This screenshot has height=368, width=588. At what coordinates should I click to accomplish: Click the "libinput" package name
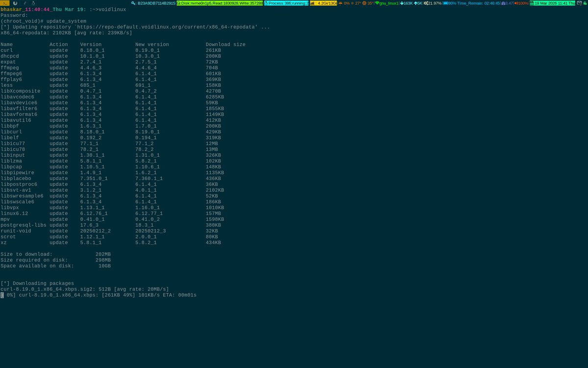(13, 156)
